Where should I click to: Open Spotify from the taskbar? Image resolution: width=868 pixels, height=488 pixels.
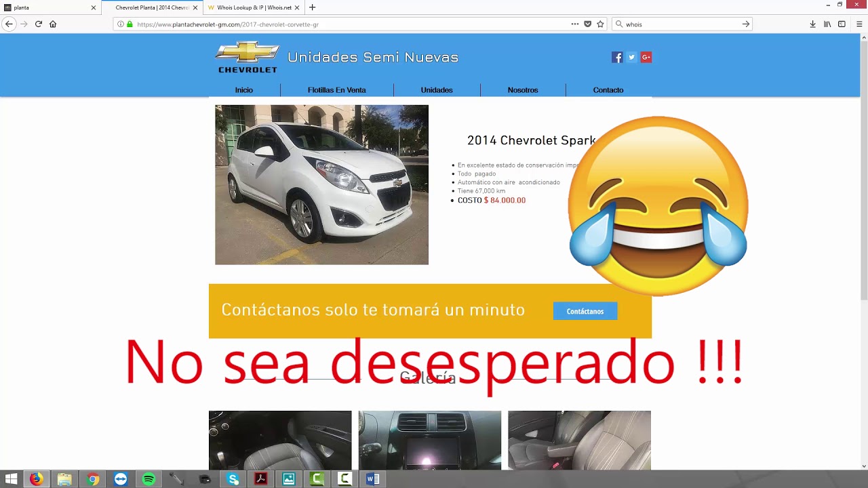coord(149,479)
